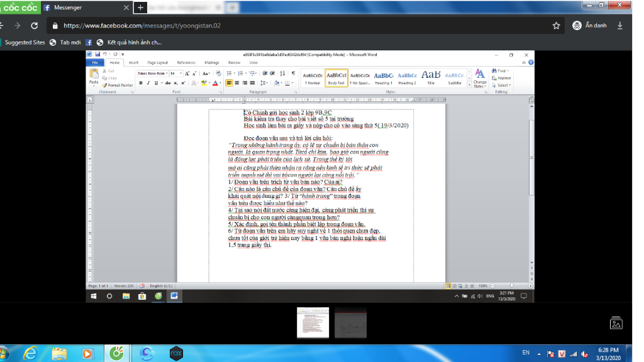Open the File tab in Word
The image size is (644, 362).
pyautogui.click(x=96, y=62)
